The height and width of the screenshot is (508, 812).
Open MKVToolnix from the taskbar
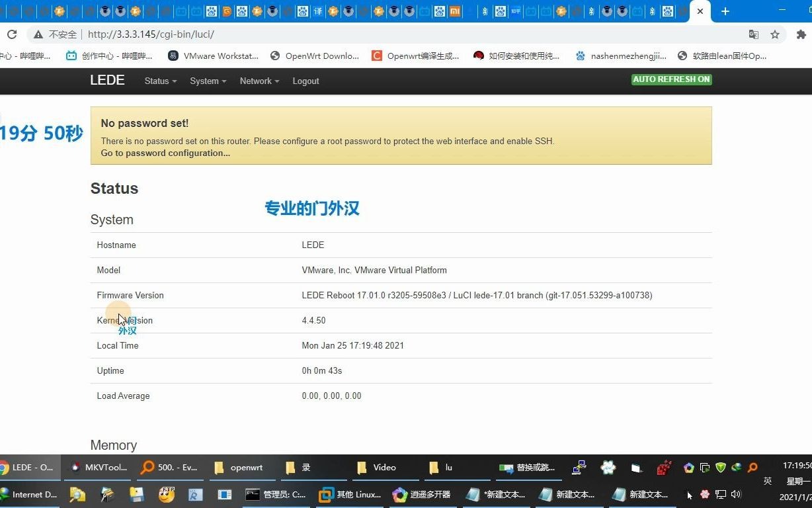[98, 468]
